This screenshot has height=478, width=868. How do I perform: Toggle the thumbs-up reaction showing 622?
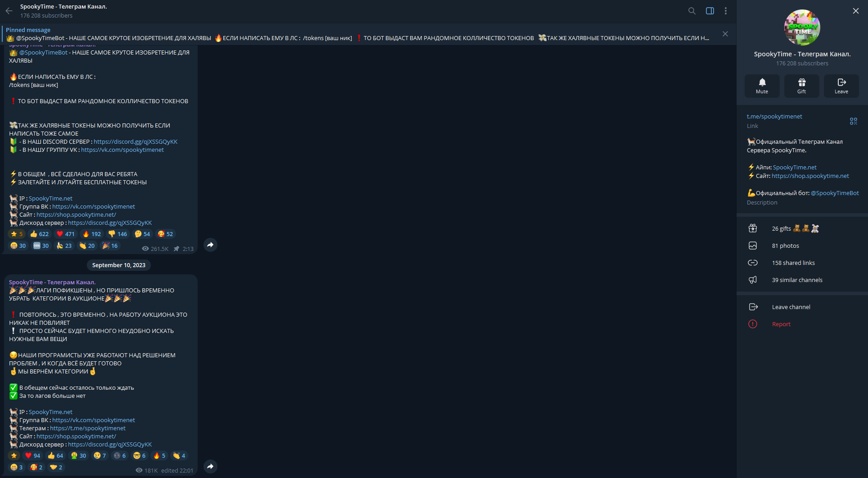[x=39, y=234]
